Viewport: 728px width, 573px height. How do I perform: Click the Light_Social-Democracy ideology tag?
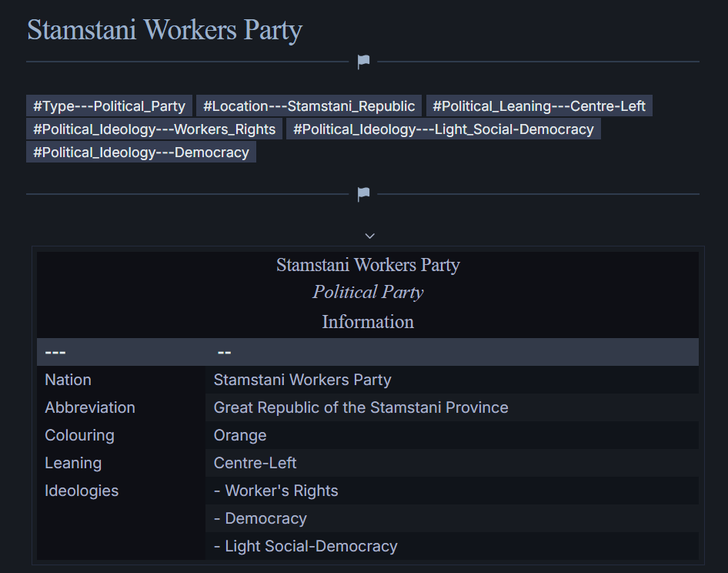tap(443, 129)
